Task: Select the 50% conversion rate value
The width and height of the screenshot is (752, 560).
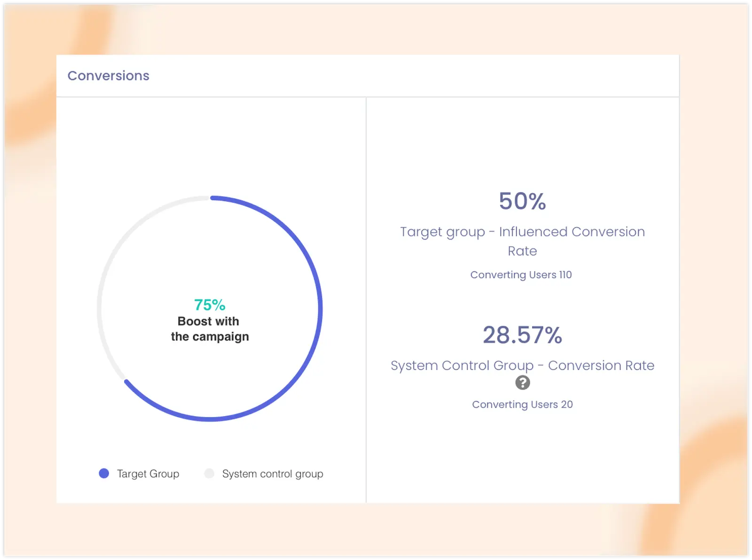Action: (522, 201)
